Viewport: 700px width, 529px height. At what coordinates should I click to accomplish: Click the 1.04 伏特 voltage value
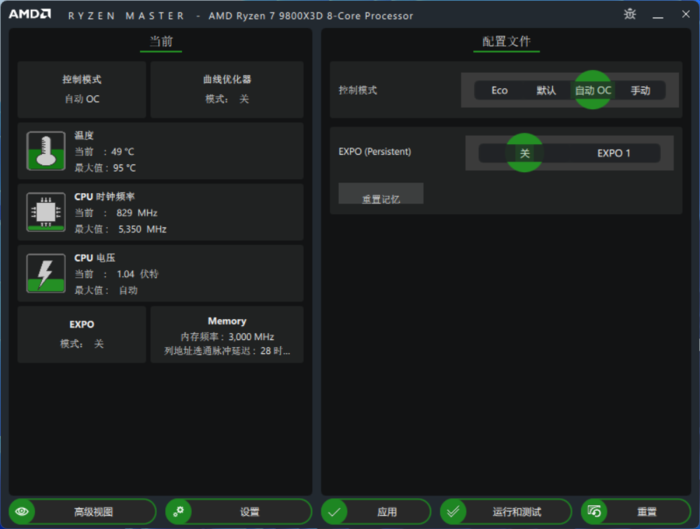coord(138,274)
